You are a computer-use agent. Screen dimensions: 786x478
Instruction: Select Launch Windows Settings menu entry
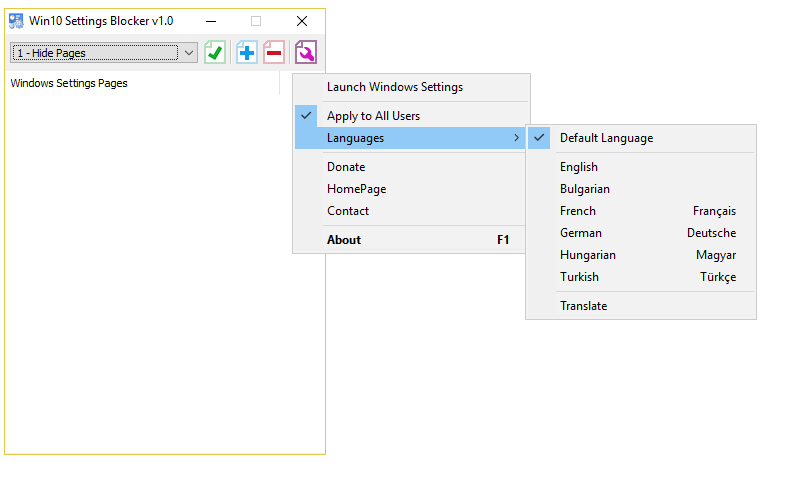coord(411,87)
